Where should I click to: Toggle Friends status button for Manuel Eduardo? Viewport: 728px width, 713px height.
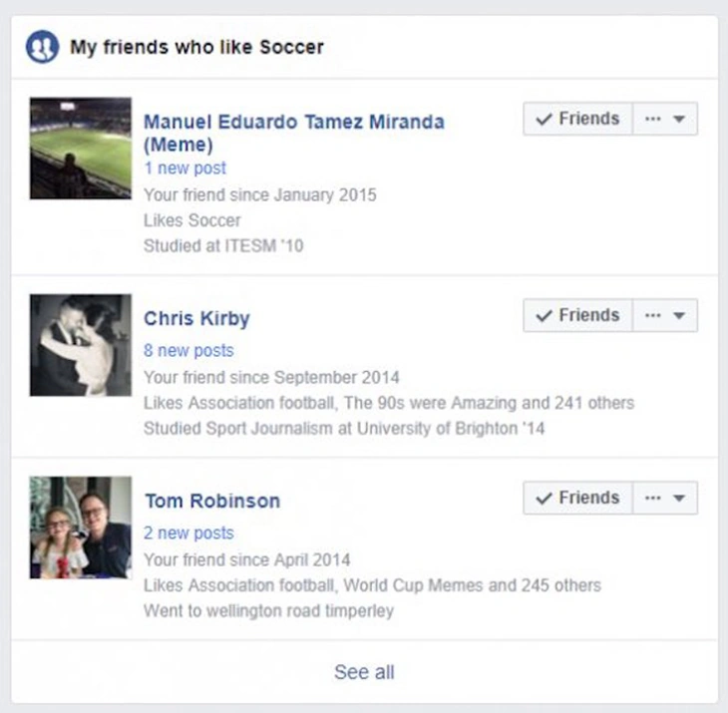(x=578, y=119)
